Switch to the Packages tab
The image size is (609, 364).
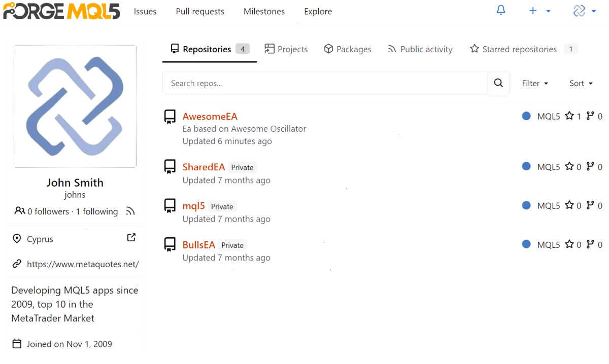348,49
